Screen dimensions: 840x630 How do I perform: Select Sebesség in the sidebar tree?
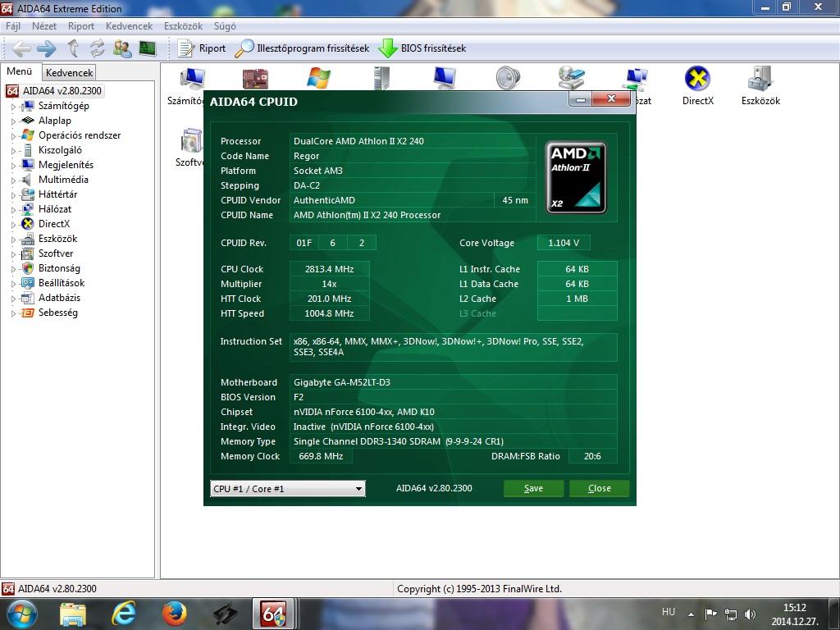[57, 313]
